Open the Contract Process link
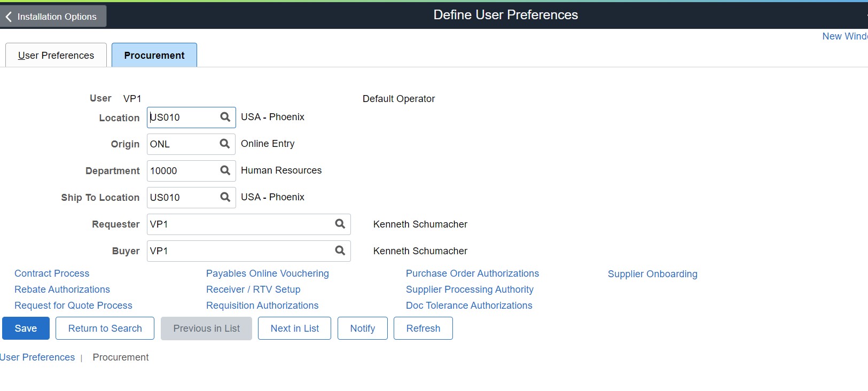This screenshot has width=868, height=391. click(52, 273)
